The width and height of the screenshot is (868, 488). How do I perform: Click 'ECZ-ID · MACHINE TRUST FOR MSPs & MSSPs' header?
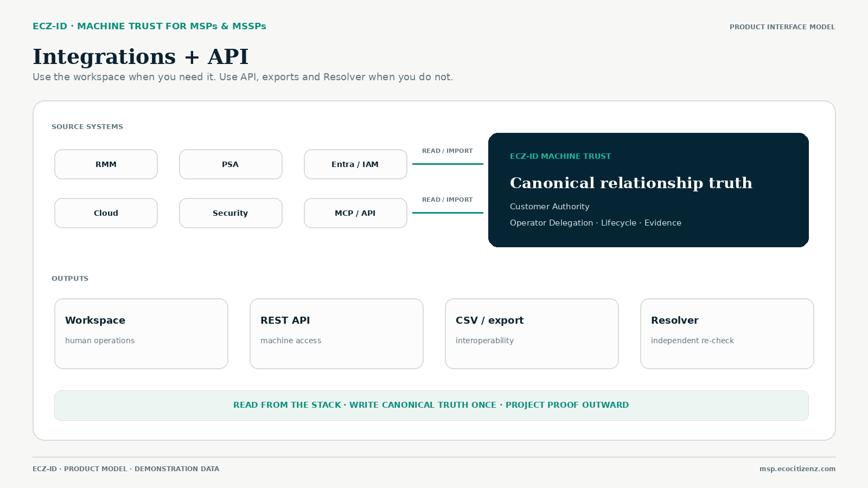[149, 26]
